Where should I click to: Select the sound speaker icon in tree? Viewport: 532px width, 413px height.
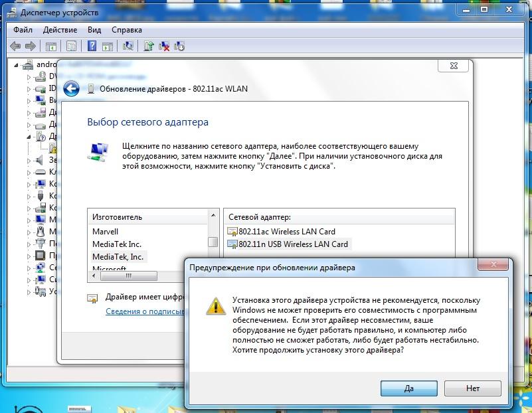pyautogui.click(x=40, y=160)
